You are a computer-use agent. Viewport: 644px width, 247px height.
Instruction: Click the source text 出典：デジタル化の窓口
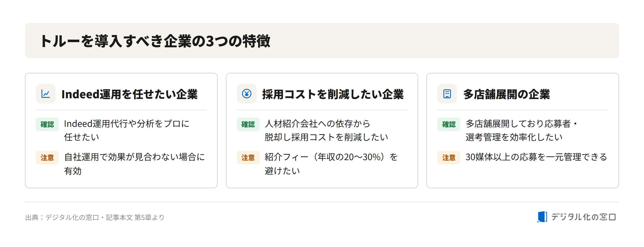point(62,217)
